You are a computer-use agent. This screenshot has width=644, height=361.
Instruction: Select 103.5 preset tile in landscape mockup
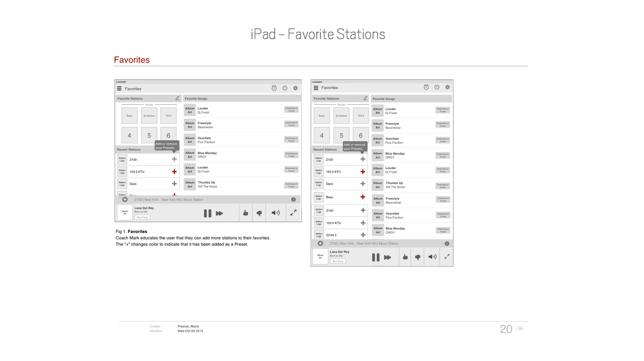(169, 116)
